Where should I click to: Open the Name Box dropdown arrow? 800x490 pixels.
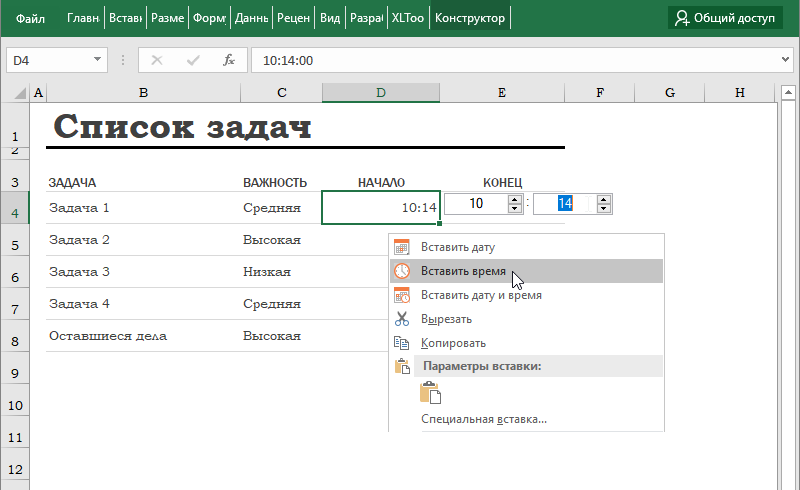[x=98, y=60]
